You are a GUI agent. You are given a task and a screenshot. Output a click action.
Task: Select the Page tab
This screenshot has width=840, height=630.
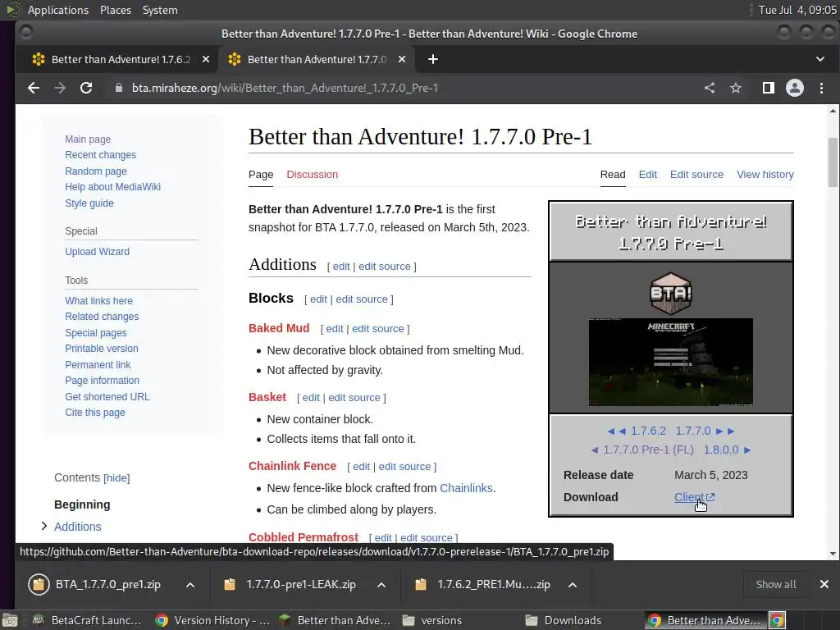tap(261, 175)
